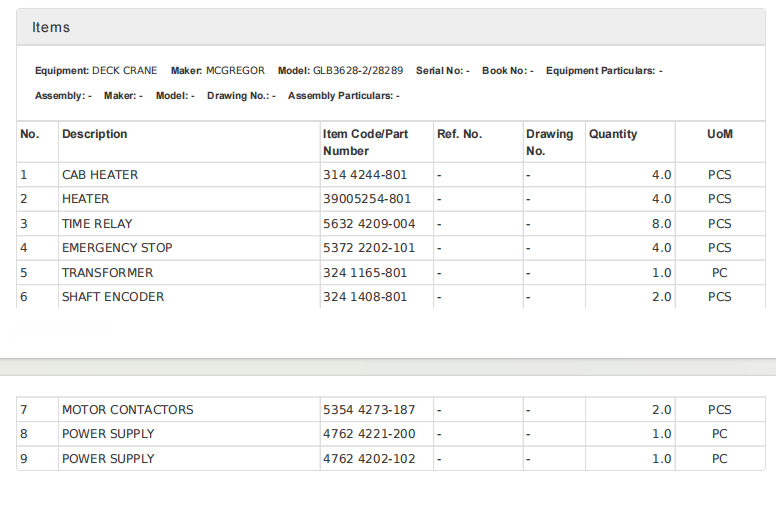The height and width of the screenshot is (518, 776).
Task: Click part number 4762 4221-200
Action: pos(369,434)
